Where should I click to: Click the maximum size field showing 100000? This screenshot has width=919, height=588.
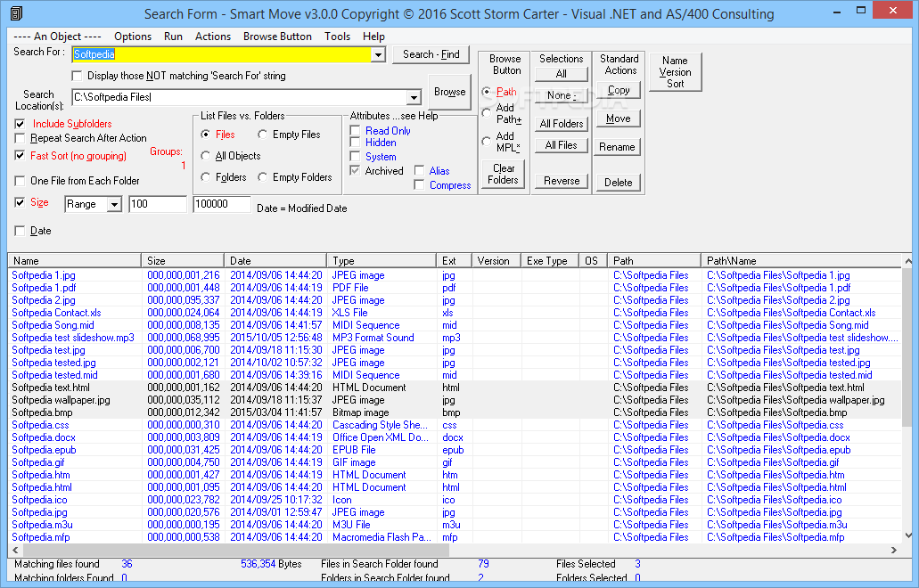tap(222, 204)
